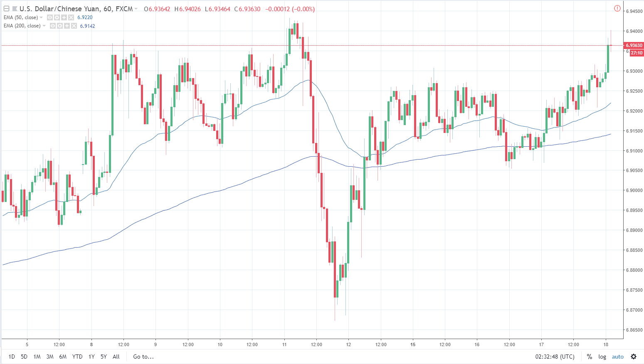
Task: Select the 5D time range
Action: [24, 357]
